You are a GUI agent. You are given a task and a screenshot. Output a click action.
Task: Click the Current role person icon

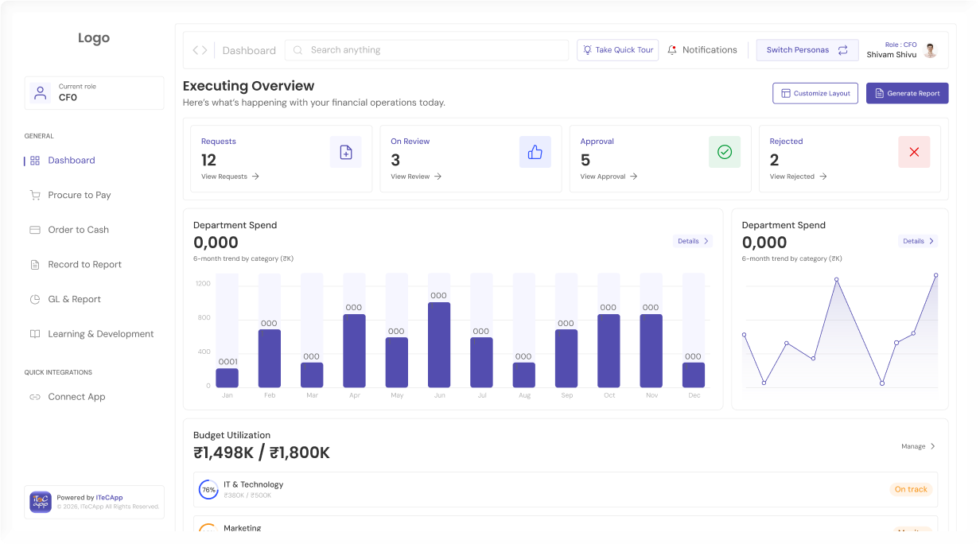click(41, 93)
